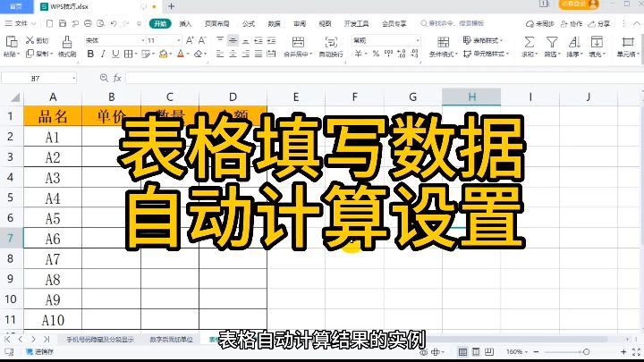This screenshot has width=644, height=362.
Task: Click the Collaborate button
Action: pyautogui.click(x=572, y=23)
